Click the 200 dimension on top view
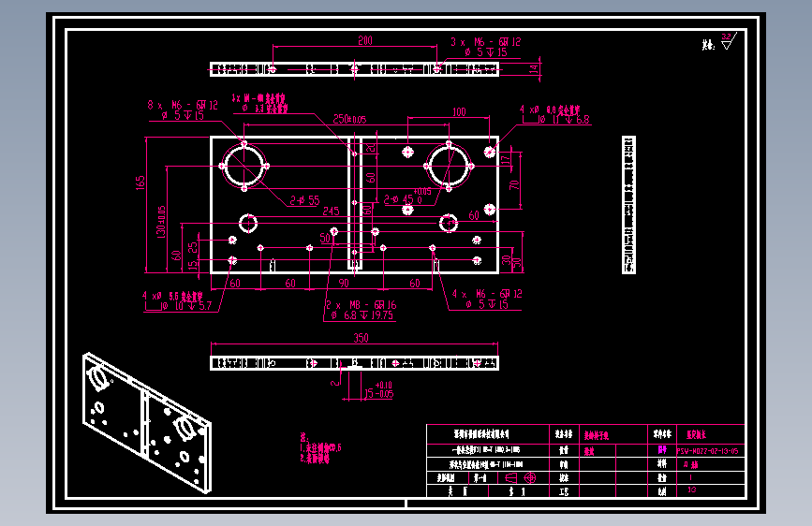The height and width of the screenshot is (526, 812). [365, 40]
